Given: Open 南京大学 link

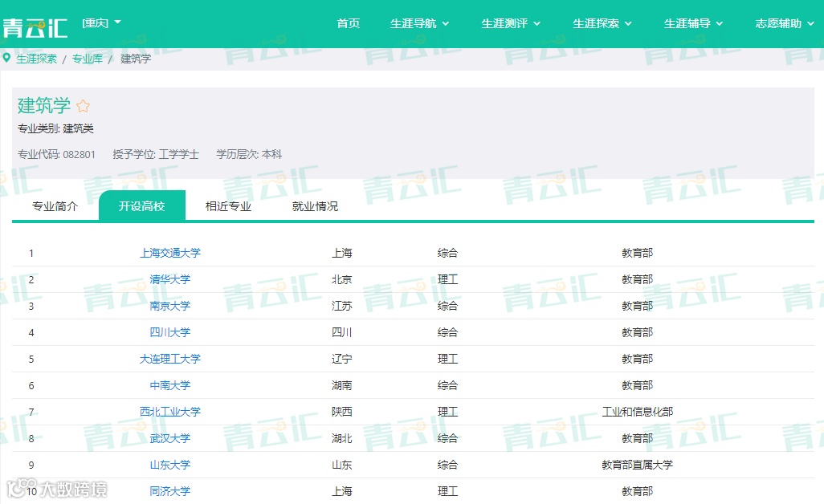Looking at the screenshot, I should click(170, 306).
